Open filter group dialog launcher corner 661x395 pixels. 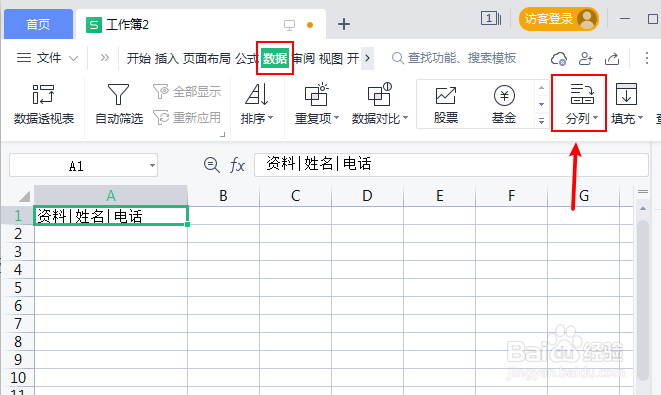coord(223,134)
